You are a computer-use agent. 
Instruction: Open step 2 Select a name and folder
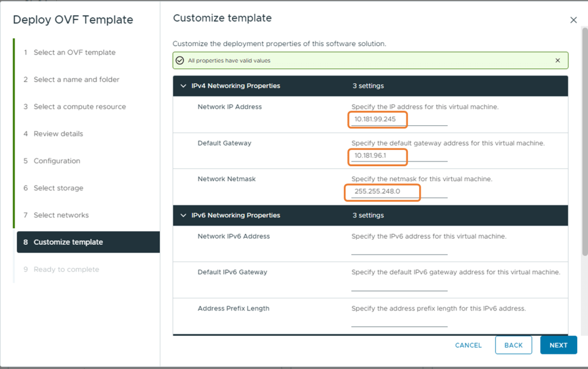pos(76,79)
